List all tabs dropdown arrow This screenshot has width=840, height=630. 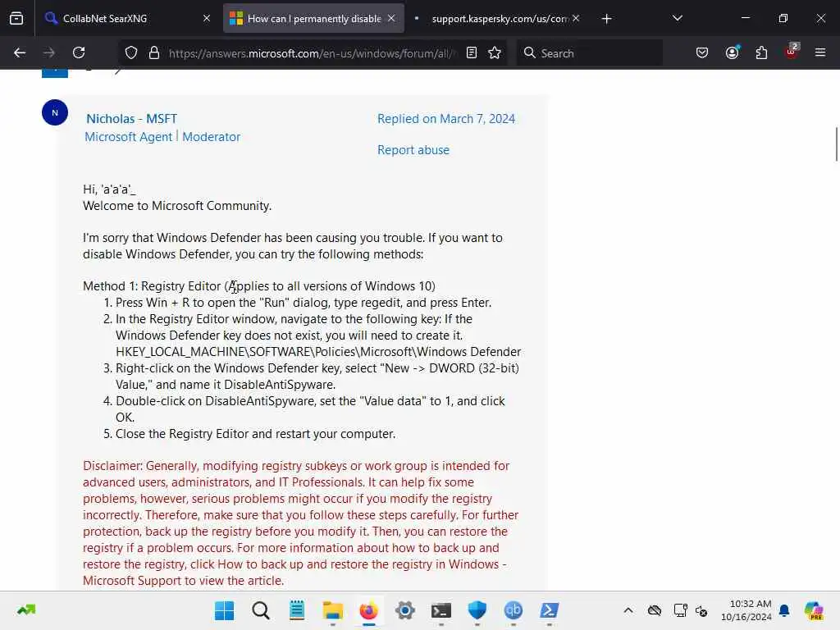click(677, 18)
